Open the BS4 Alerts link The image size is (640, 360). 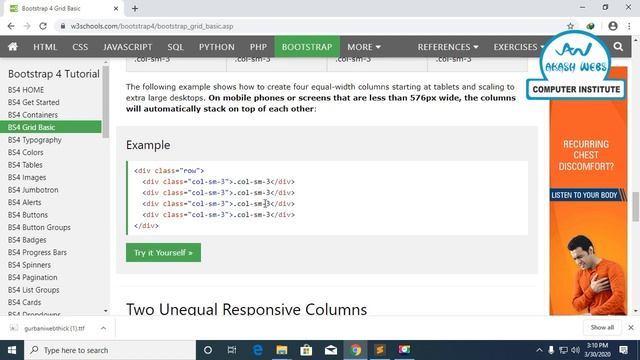pos(24,202)
